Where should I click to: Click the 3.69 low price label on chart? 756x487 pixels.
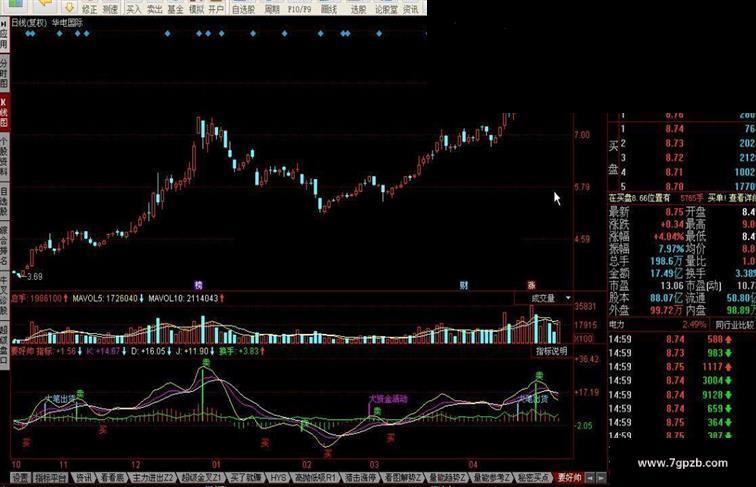pos(34,277)
